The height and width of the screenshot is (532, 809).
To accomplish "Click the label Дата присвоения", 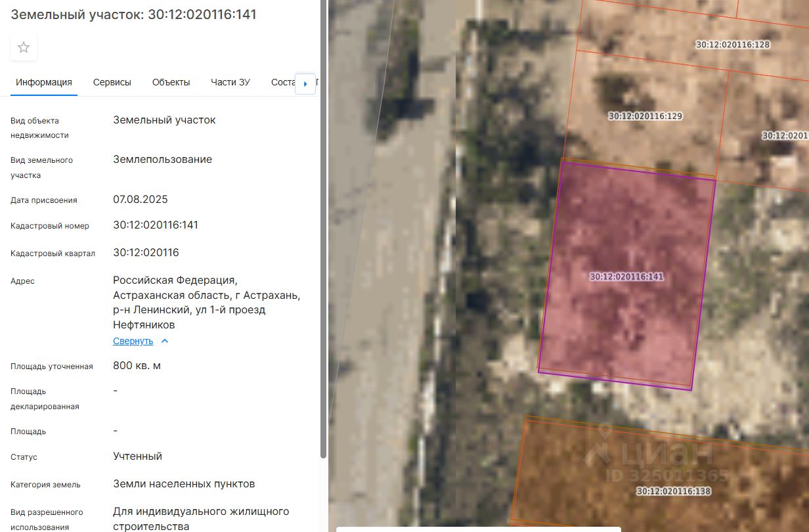I will pyautogui.click(x=43, y=200).
